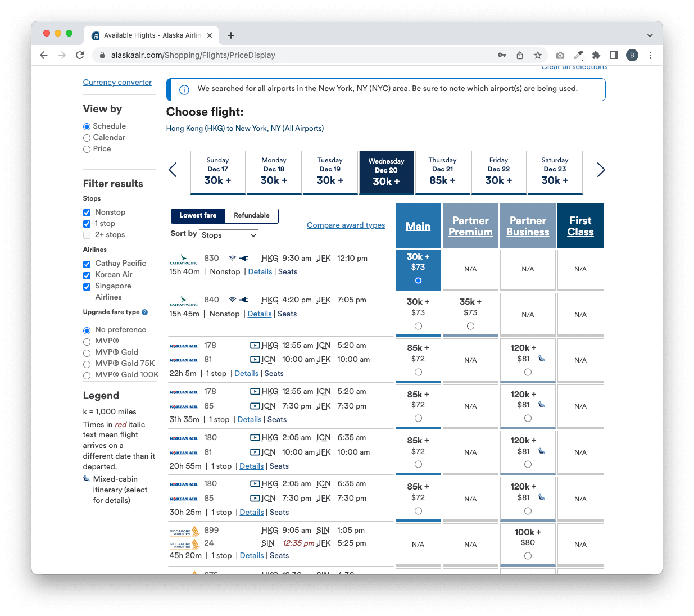Select the Thursday Dec 21 date tab
The height and width of the screenshot is (616, 694).
click(443, 171)
